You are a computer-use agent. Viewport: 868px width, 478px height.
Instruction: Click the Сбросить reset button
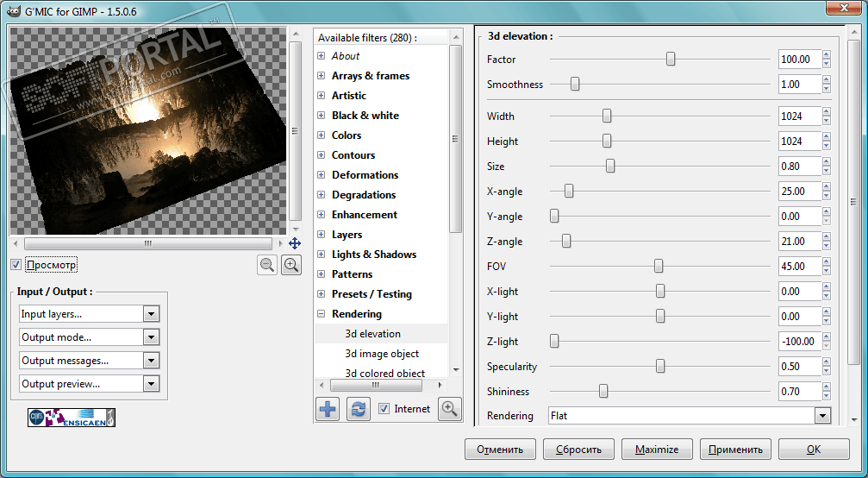(x=579, y=450)
